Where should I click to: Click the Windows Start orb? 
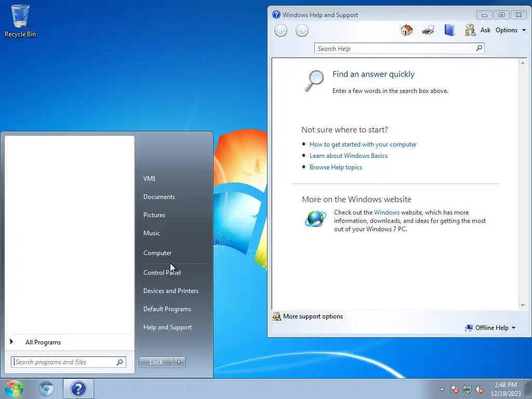point(14,389)
